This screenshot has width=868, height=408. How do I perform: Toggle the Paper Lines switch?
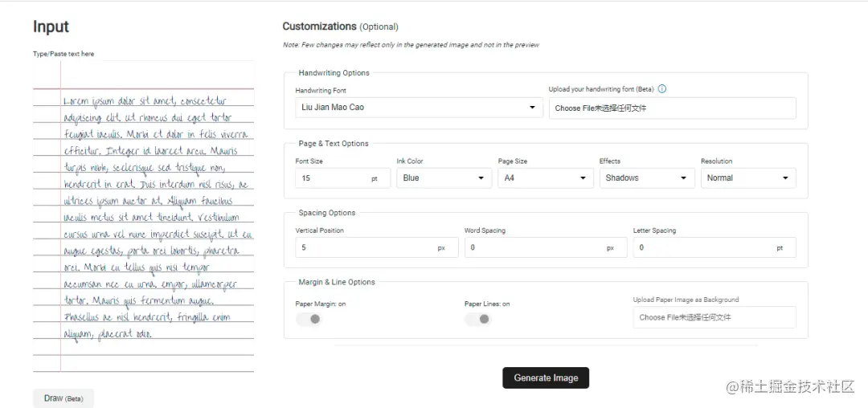click(478, 319)
